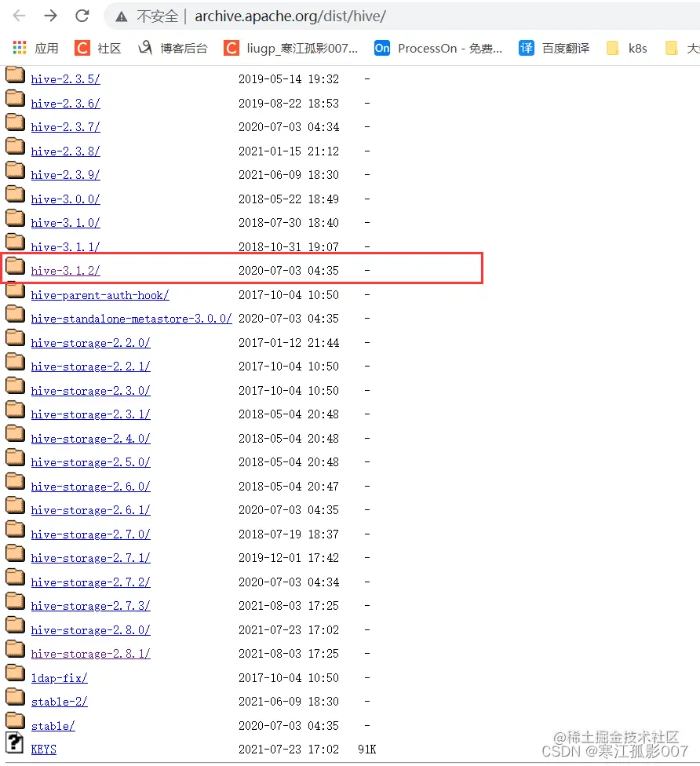Click the date 2018-07-19 18:37

tap(289, 534)
